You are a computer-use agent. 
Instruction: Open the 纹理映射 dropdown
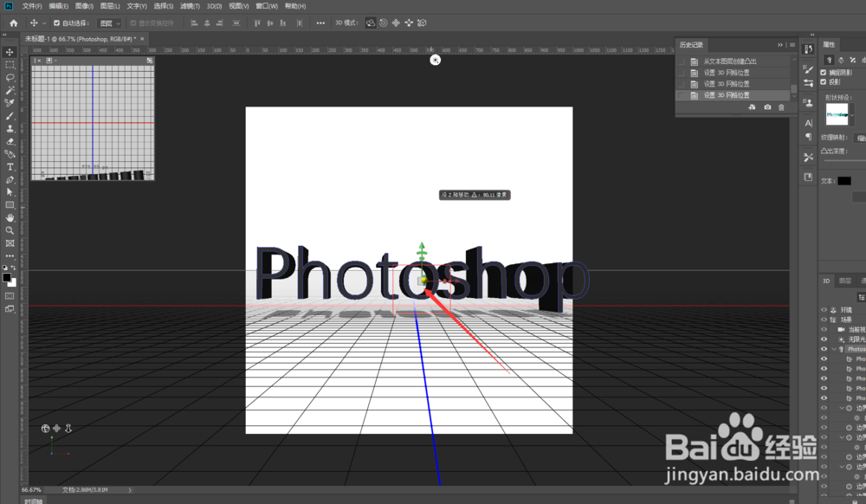coord(859,138)
